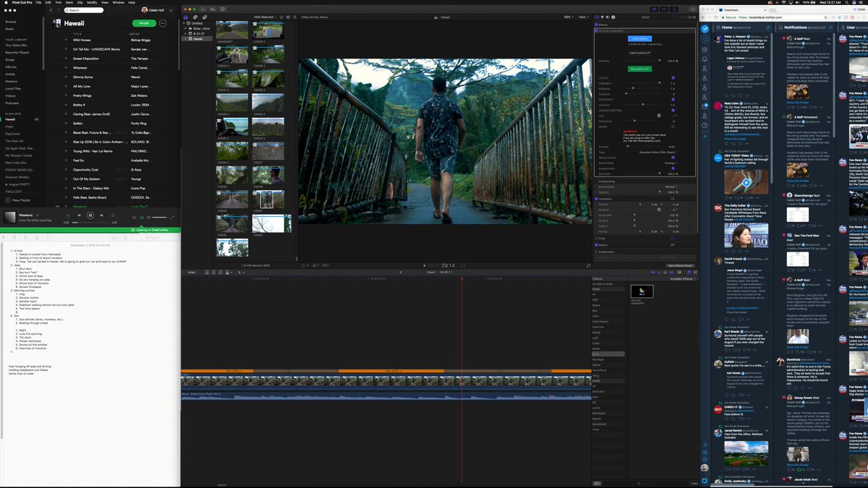Screen dimensions: 868x488
Task: Enable the Crop checkbox
Action: pyautogui.click(x=596, y=239)
